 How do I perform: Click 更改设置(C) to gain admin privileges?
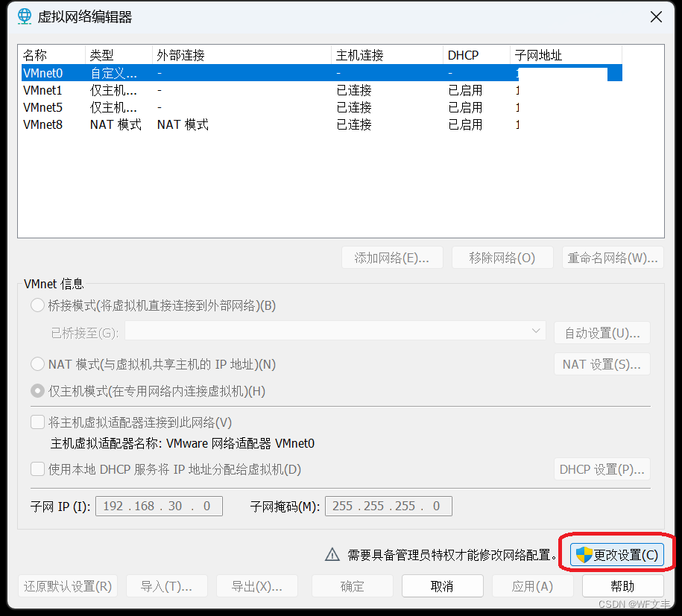pos(617,554)
